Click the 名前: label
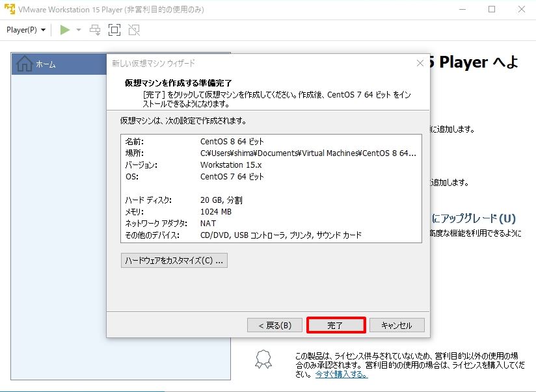The image size is (536, 392). pyautogui.click(x=135, y=142)
